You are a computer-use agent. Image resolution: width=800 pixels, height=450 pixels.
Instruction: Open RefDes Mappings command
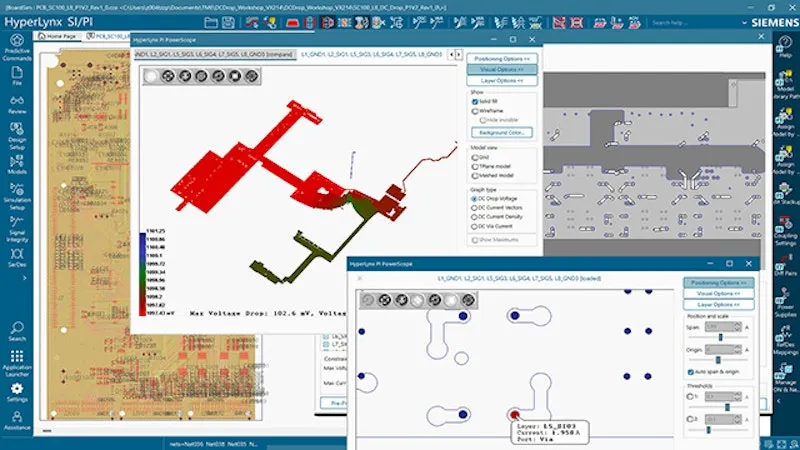pos(785,340)
